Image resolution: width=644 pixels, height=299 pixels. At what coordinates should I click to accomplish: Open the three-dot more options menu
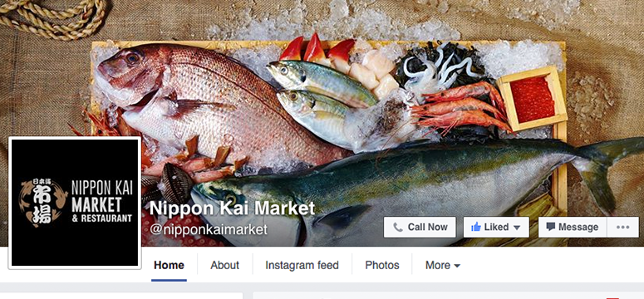coord(622,227)
